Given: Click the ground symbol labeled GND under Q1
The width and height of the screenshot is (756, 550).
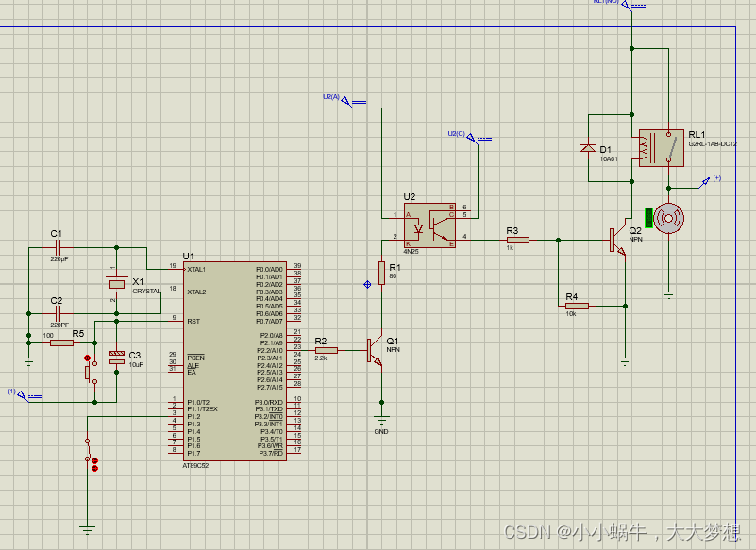Looking at the screenshot, I should tap(381, 420).
